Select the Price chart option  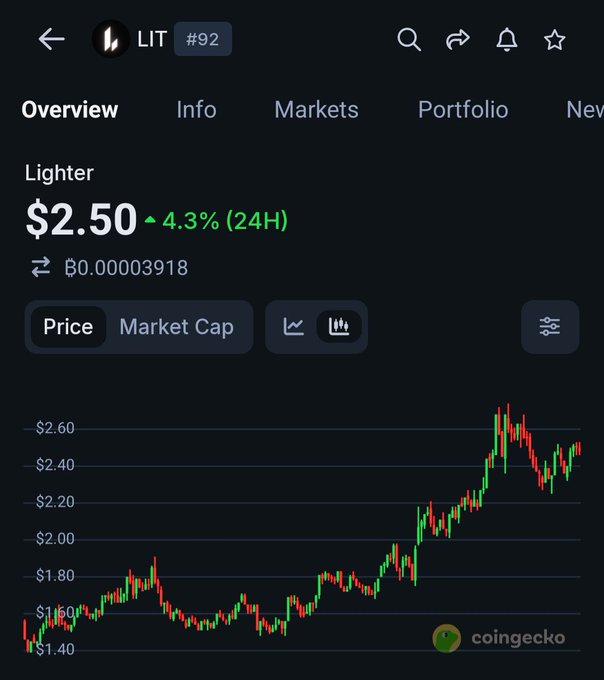point(68,327)
